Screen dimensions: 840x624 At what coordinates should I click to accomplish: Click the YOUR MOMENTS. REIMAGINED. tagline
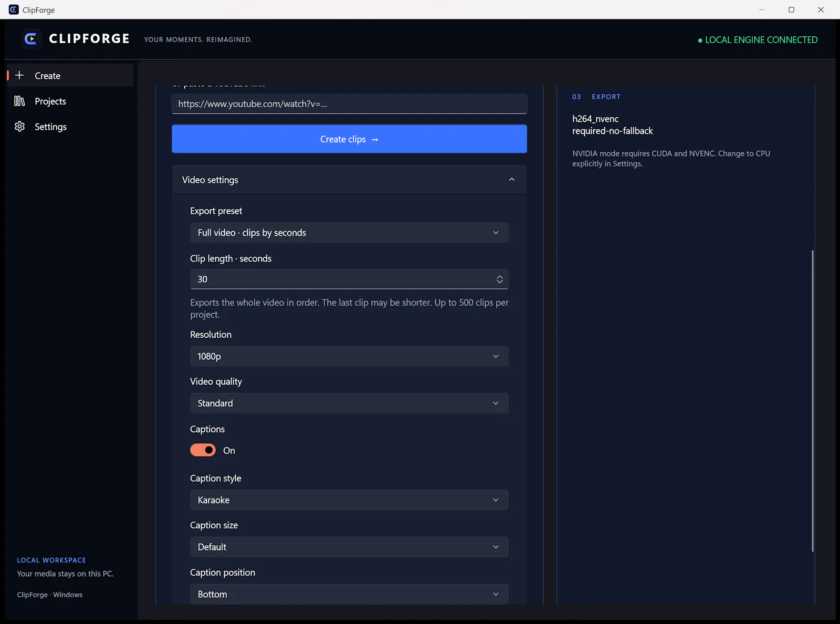[198, 39]
